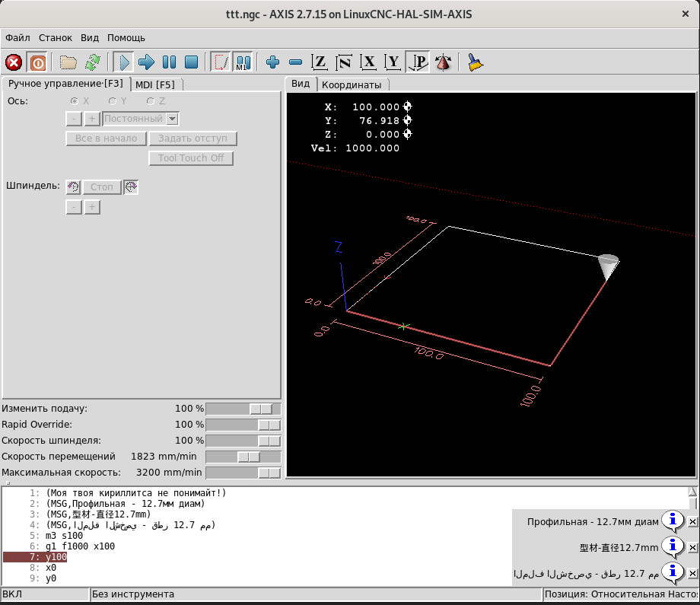Open the Координаты tab
The image size is (700, 605).
point(352,84)
